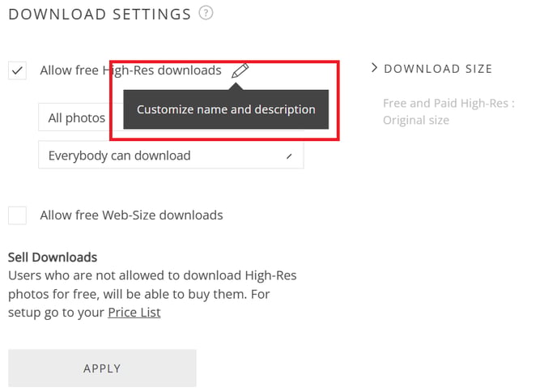Screen dimensions: 557x392
Task: Click the Customize name and description tooltip
Action: (226, 109)
